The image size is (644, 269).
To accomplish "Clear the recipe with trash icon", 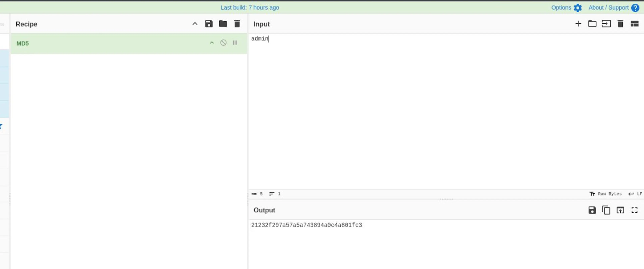I will [x=237, y=24].
